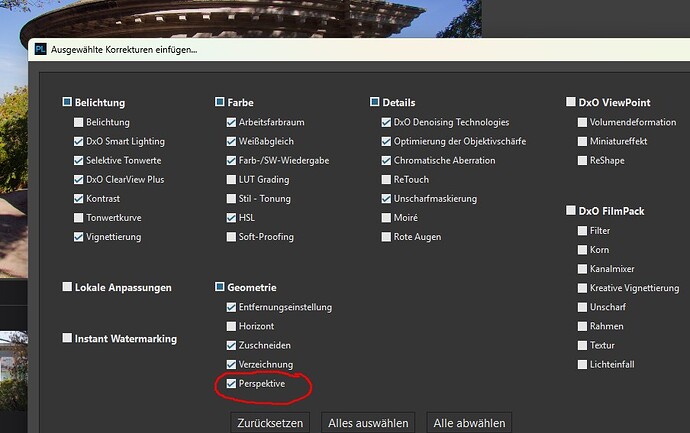Uncheck DxO Smart Lighting
Viewport: 690px width, 433px height.
[78, 141]
